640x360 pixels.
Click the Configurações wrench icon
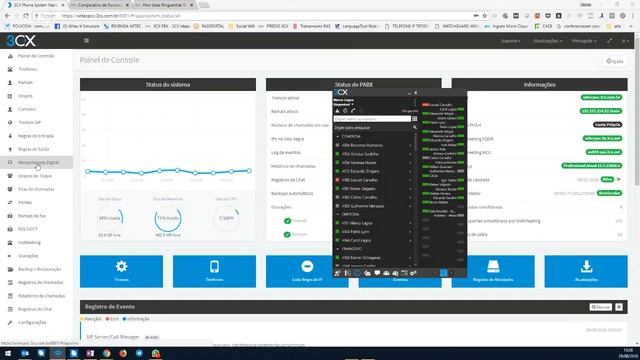point(10,322)
